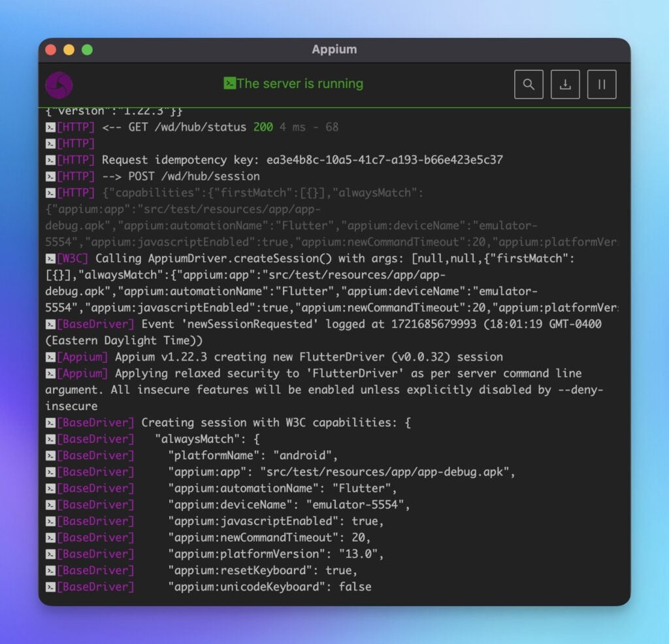
Task: Click log icon before 'newSessionRequested' event line
Action: 50,324
